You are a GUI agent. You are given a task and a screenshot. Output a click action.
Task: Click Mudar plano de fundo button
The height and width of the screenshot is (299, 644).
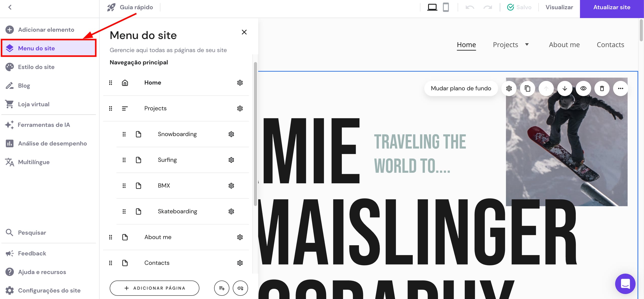point(461,88)
